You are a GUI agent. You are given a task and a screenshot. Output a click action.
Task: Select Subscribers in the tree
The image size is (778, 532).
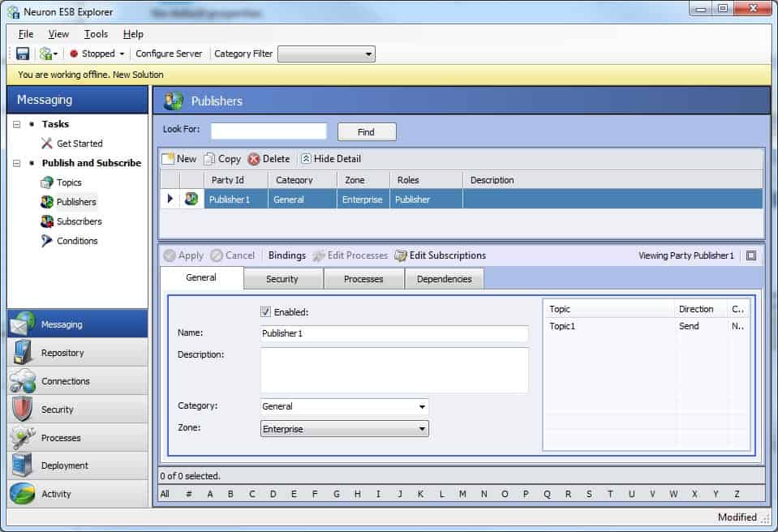click(x=80, y=221)
